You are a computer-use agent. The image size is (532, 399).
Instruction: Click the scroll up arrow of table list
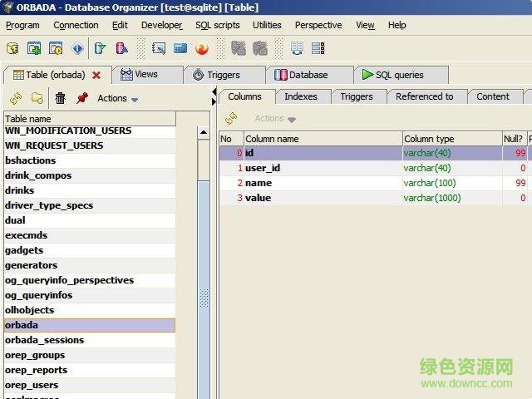pyautogui.click(x=204, y=133)
